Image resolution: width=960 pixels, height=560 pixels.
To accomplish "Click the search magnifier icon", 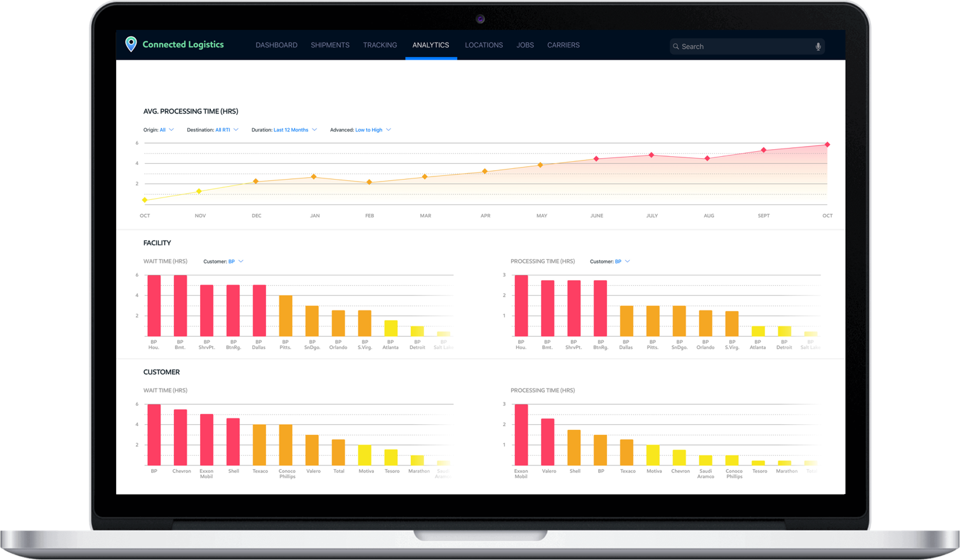I will pyautogui.click(x=676, y=46).
